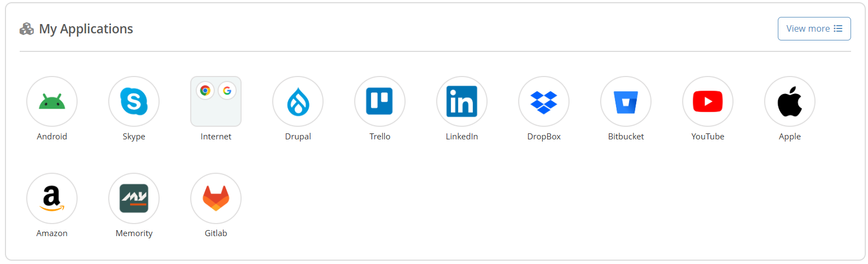Open the Trello app
Screen dimensions: 868x264
380,102
